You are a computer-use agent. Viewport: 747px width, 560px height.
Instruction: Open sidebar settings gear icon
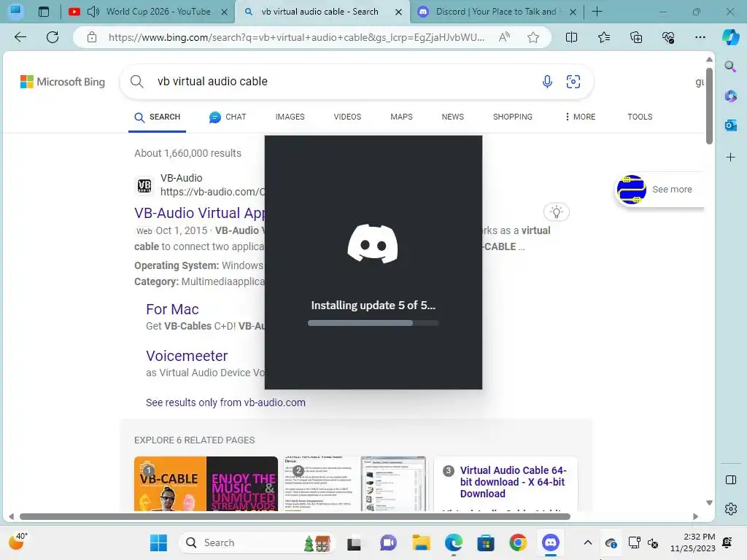(x=730, y=509)
